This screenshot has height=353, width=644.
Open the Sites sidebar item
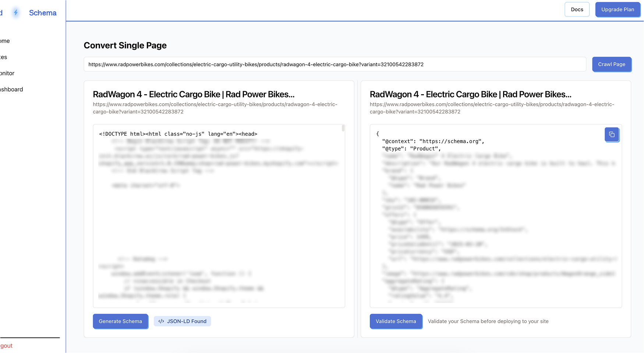coord(4,57)
